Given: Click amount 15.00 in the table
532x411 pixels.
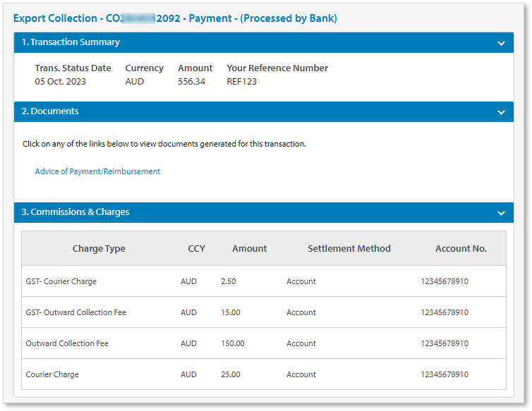Looking at the screenshot, I should tap(231, 312).
